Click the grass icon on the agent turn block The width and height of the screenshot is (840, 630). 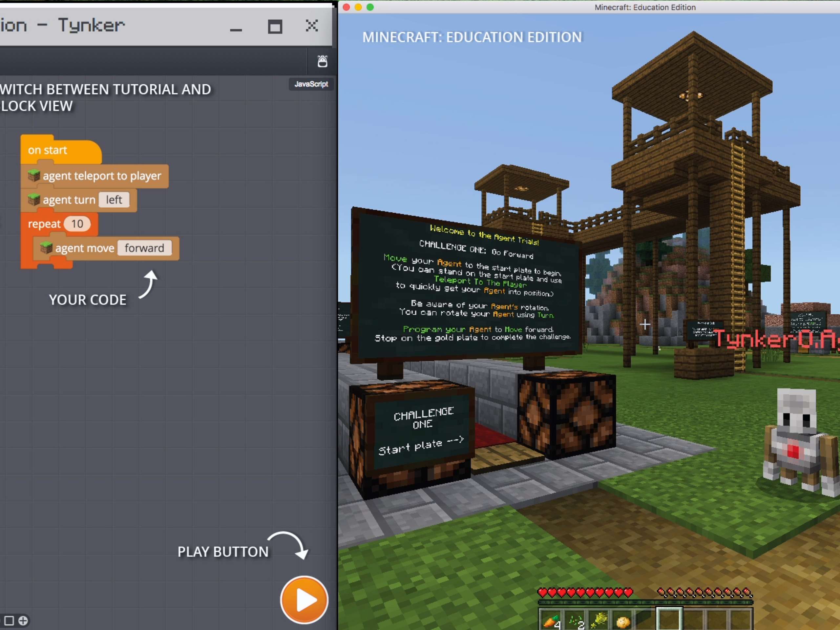click(x=34, y=199)
